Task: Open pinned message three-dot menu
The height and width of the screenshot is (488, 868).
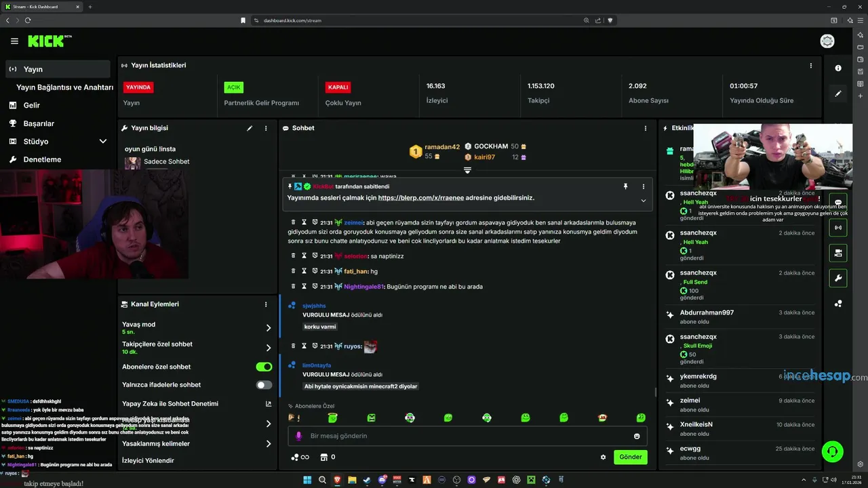Action: tap(644, 186)
